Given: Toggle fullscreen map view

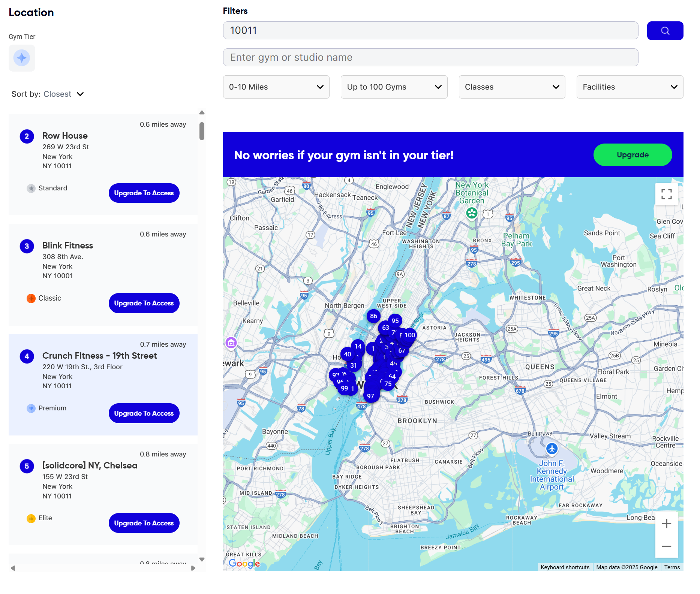Looking at the screenshot, I should click(x=666, y=194).
